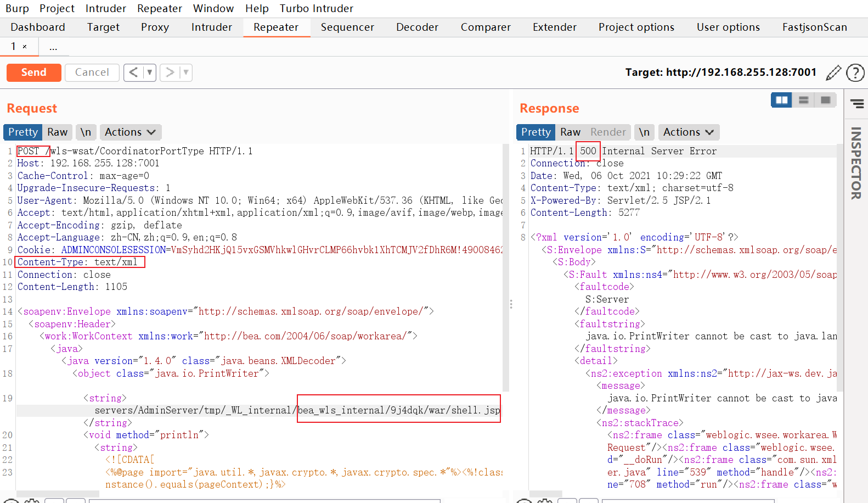Open help via question mark icon
Viewport: 868px width, 503px height.
[x=855, y=72]
